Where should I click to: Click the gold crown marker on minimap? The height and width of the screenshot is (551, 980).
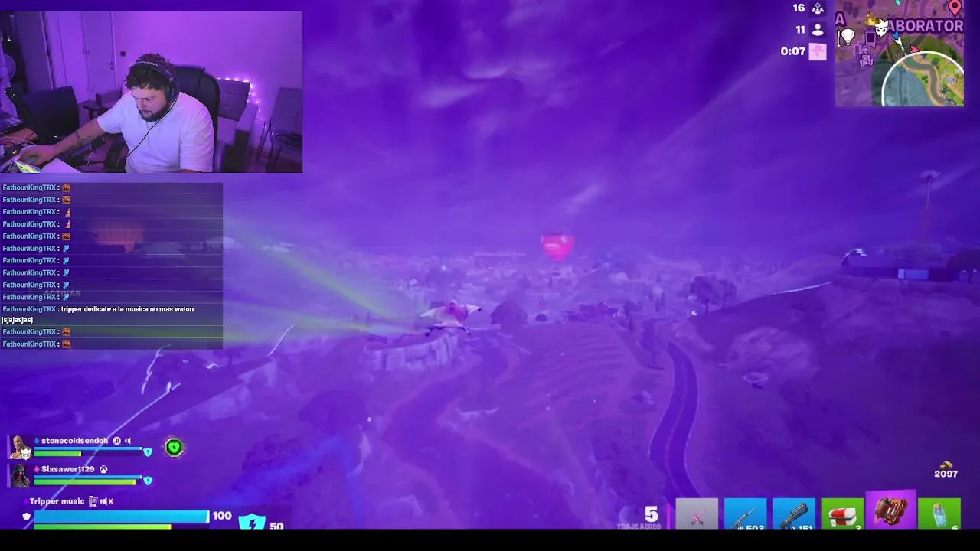coord(871,20)
